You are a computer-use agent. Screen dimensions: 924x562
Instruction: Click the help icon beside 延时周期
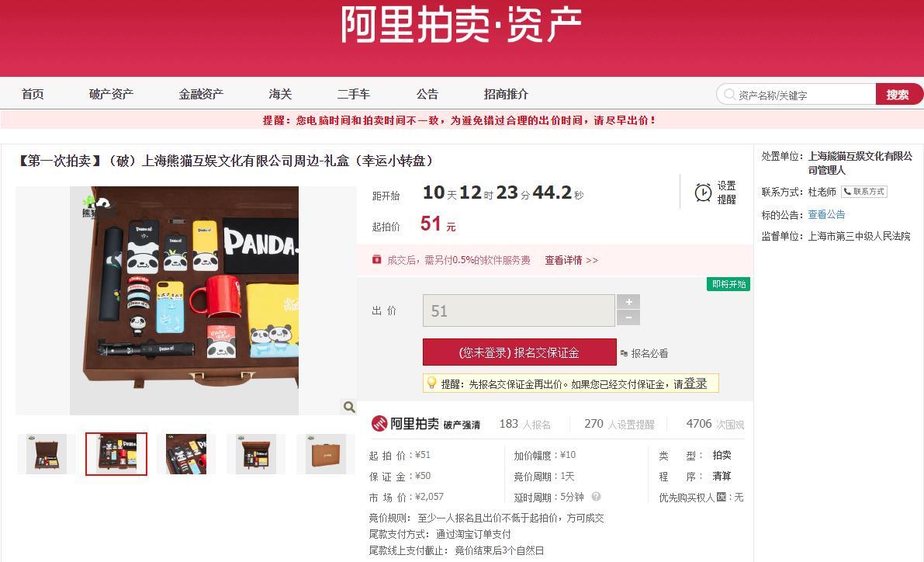point(597,497)
